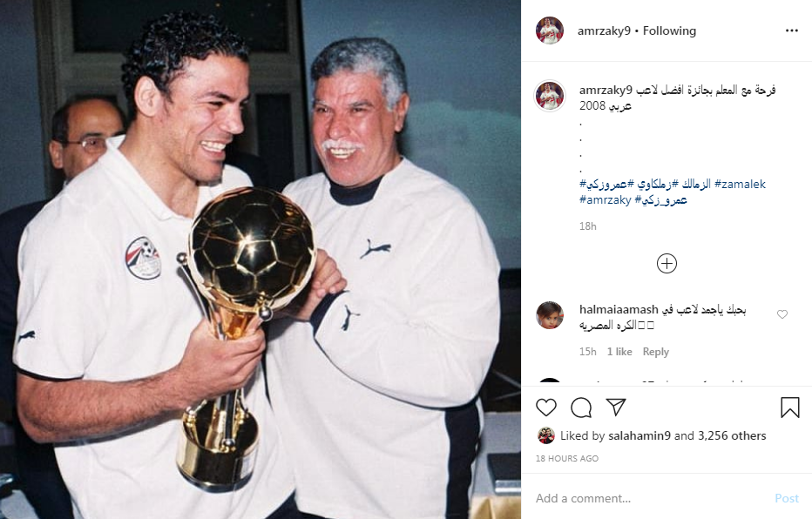The height and width of the screenshot is (519, 812).
Task: Save post with the bookmark icon
Action: click(789, 408)
